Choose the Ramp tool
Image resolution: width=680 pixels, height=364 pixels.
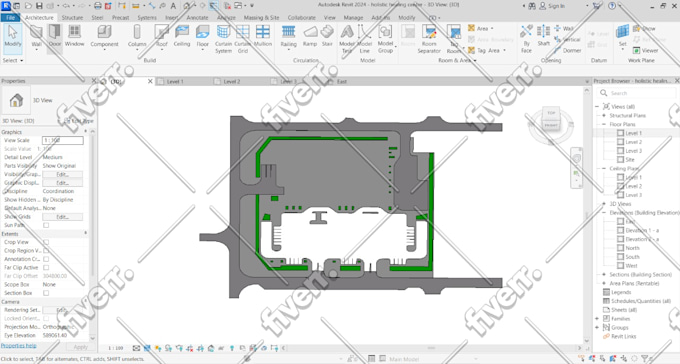point(310,36)
